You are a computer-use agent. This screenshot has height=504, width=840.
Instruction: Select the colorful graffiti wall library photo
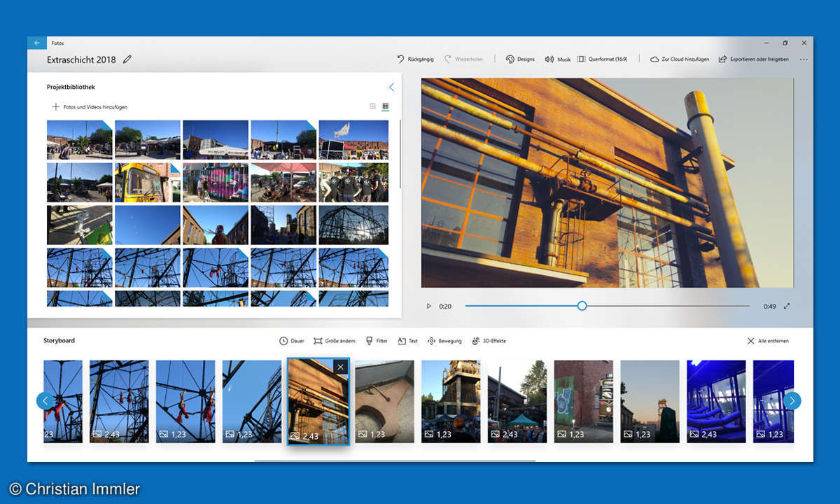click(216, 183)
